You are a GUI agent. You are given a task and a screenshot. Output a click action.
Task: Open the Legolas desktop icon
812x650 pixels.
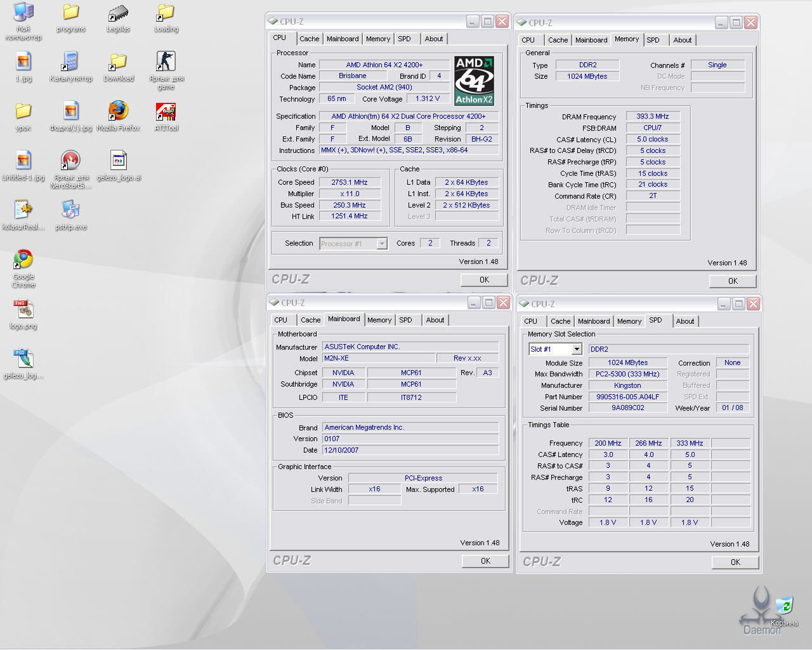[x=118, y=13]
